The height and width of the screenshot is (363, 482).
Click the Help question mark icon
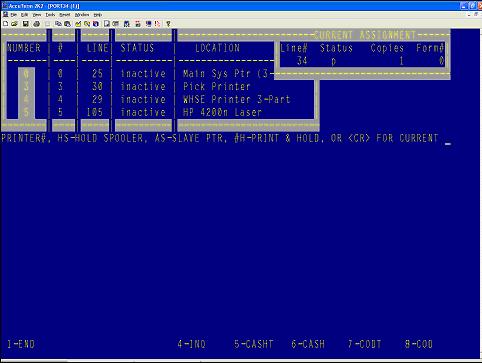click(168, 24)
